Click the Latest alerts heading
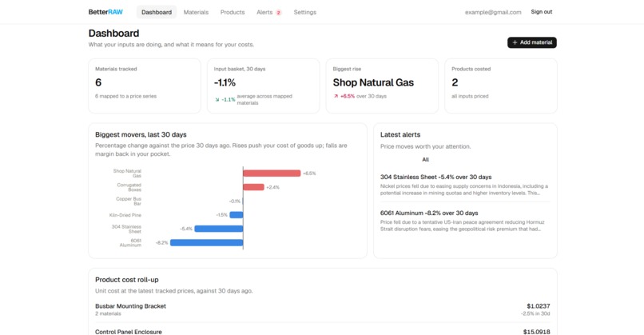 400,134
